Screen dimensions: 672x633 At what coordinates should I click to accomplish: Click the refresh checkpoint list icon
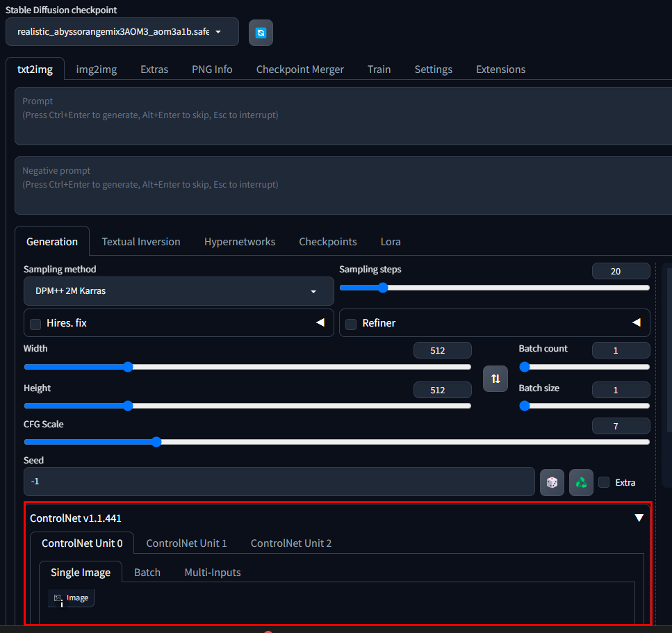tap(261, 33)
